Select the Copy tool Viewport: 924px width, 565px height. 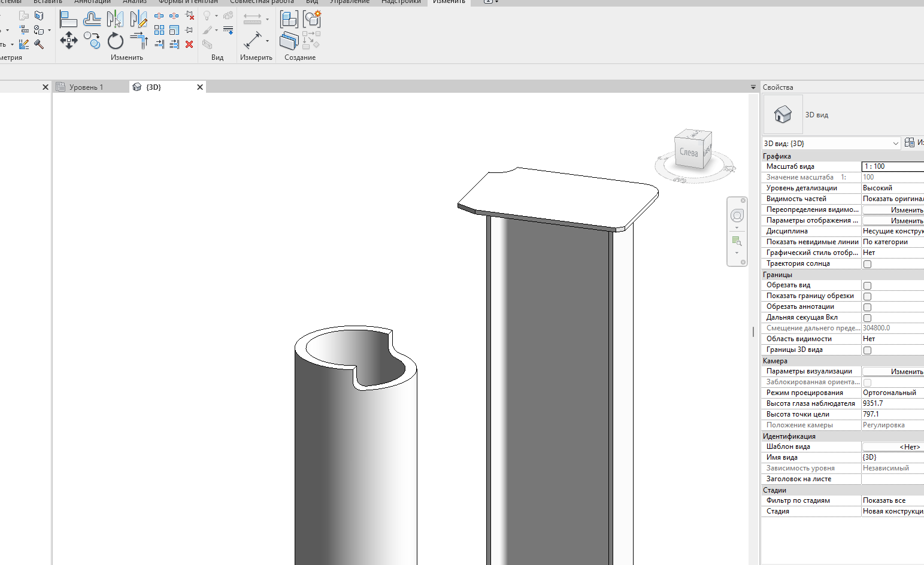92,41
